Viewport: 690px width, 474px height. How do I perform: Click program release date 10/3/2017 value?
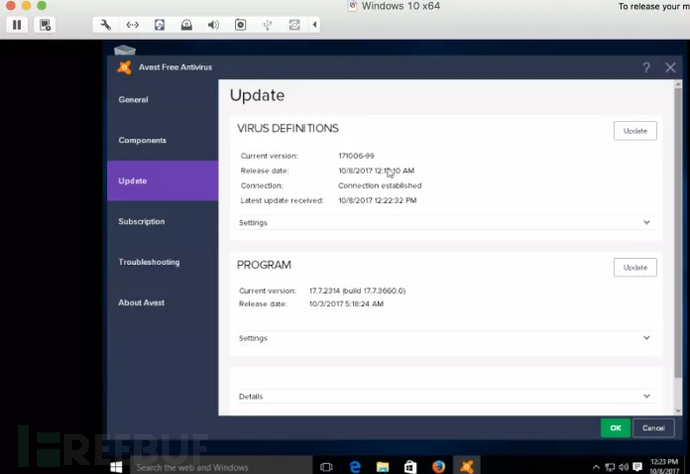346,304
